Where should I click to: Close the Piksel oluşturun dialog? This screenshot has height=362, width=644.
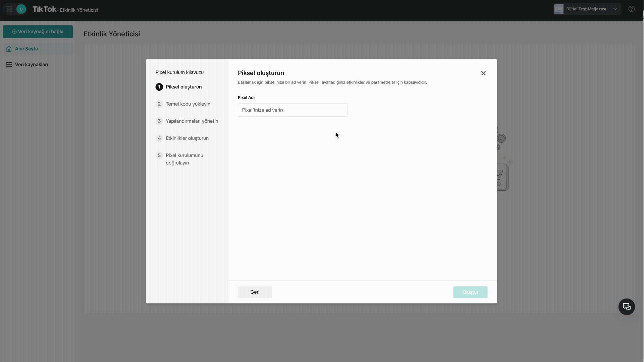(x=483, y=73)
